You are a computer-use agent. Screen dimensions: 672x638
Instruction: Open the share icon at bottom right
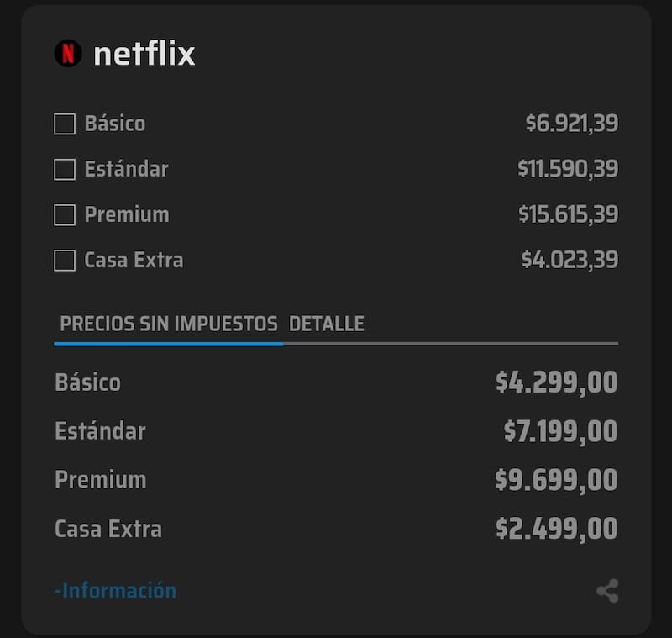tap(606, 590)
